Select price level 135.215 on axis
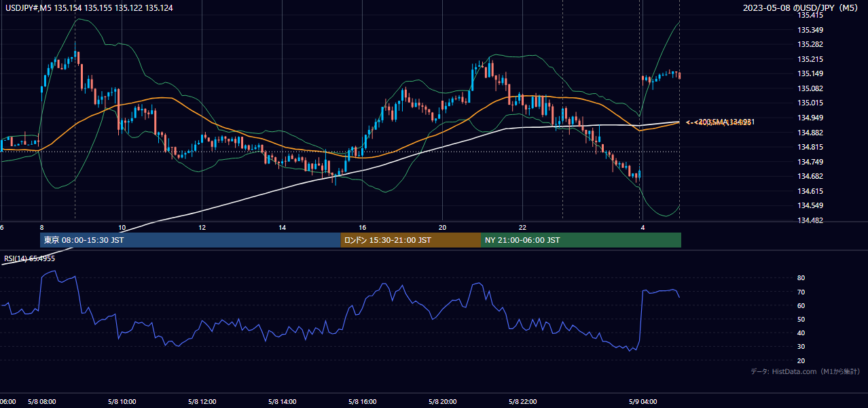 pos(810,59)
